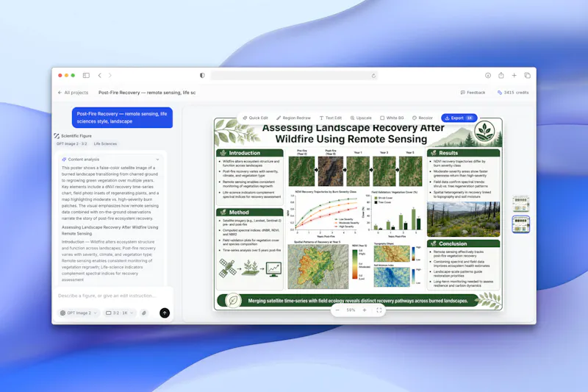The width and height of the screenshot is (588, 392).
Task: Click the field validation bar chart
Action: 395,213
